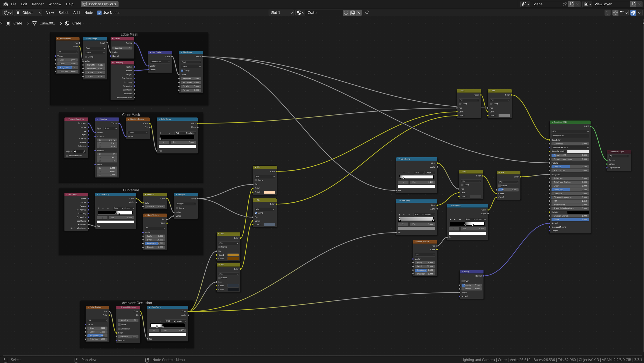644x363 pixels.
Task: Open the Node menu
Action: tap(88, 13)
